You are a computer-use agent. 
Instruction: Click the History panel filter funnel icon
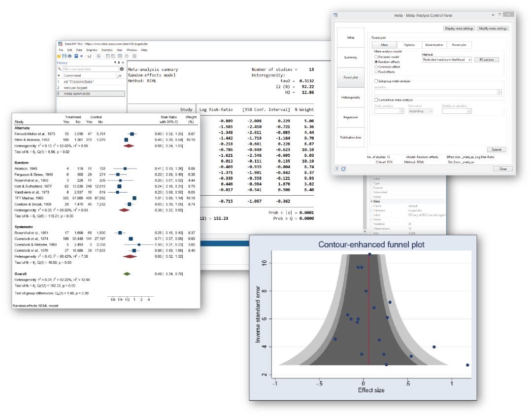(x=115, y=63)
